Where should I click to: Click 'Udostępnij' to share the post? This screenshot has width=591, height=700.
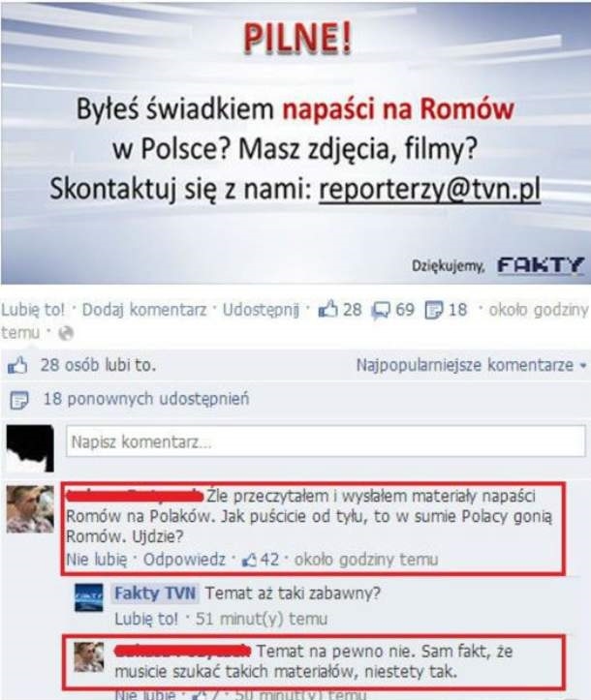click(261, 310)
